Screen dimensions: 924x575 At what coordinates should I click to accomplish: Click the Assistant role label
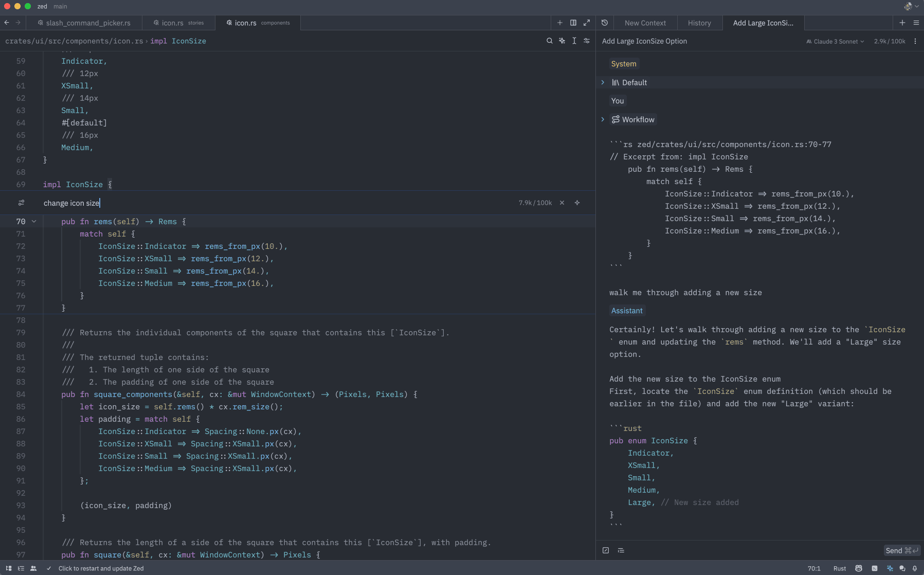point(627,311)
